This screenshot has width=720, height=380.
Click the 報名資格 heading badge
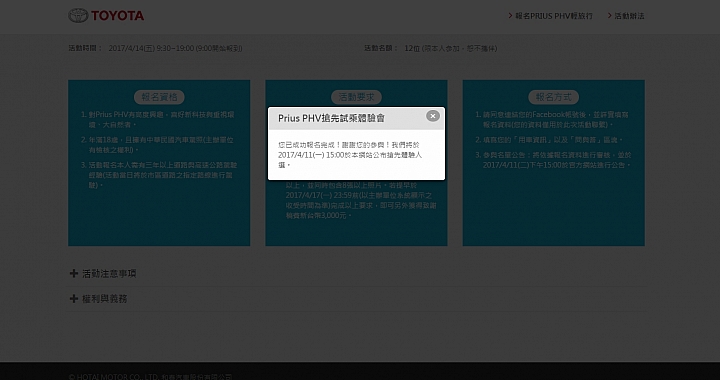pos(159,97)
